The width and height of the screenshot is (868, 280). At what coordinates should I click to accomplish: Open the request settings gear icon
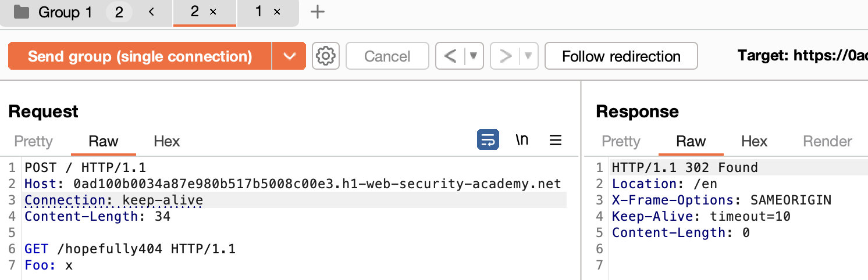click(326, 56)
